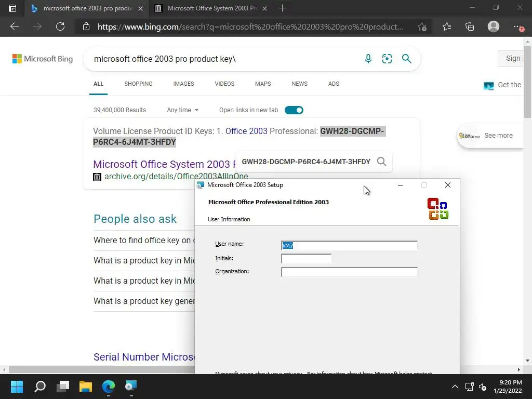Click the Microsoft Bing logo

click(x=43, y=59)
